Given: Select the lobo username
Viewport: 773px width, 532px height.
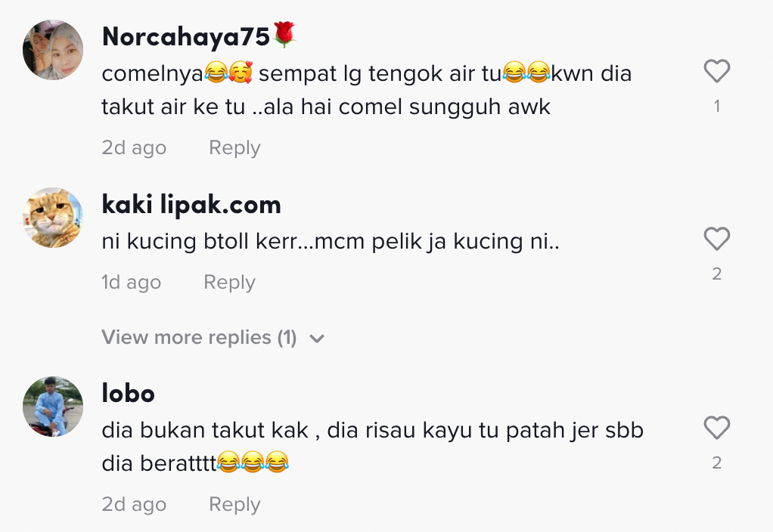Looking at the screenshot, I should tap(128, 393).
